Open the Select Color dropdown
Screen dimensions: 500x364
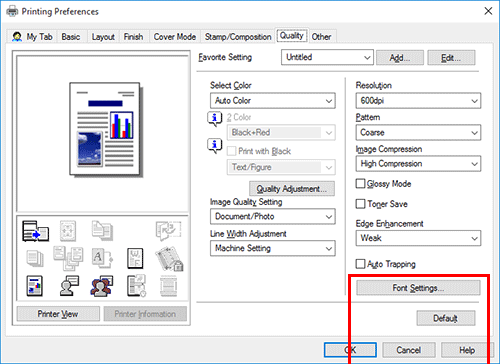click(x=273, y=101)
